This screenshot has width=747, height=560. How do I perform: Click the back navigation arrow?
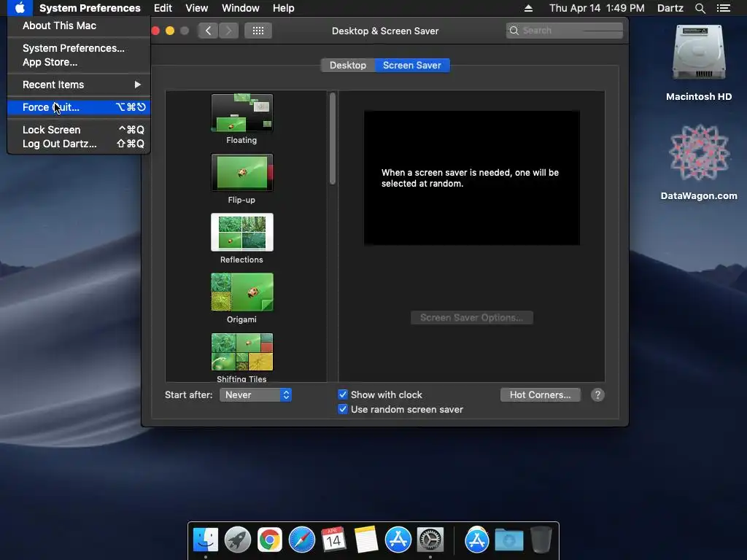[208, 31]
